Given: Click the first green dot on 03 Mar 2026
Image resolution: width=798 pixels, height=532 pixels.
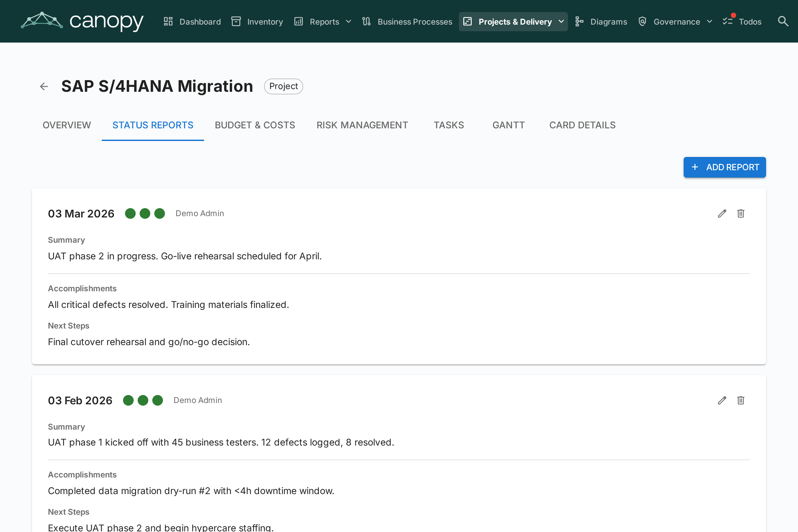Looking at the screenshot, I should tap(130, 213).
